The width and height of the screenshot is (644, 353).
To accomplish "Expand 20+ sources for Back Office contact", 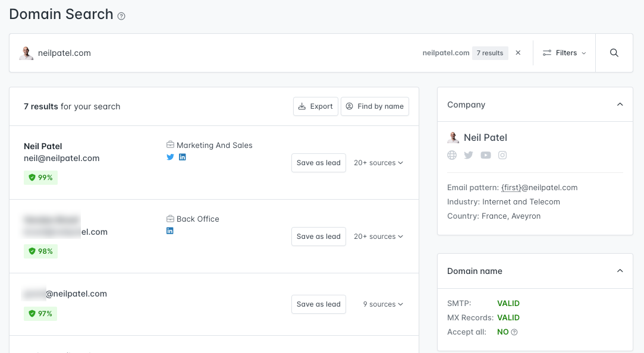I will coord(378,237).
